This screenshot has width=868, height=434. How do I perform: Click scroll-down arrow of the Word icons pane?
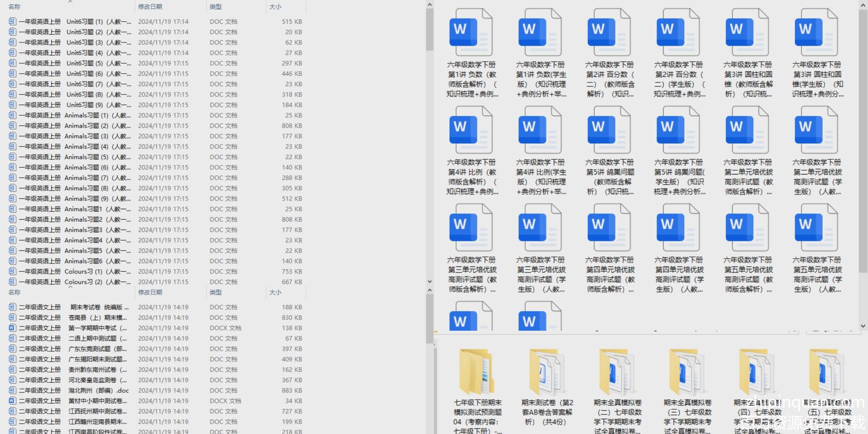tap(863, 326)
